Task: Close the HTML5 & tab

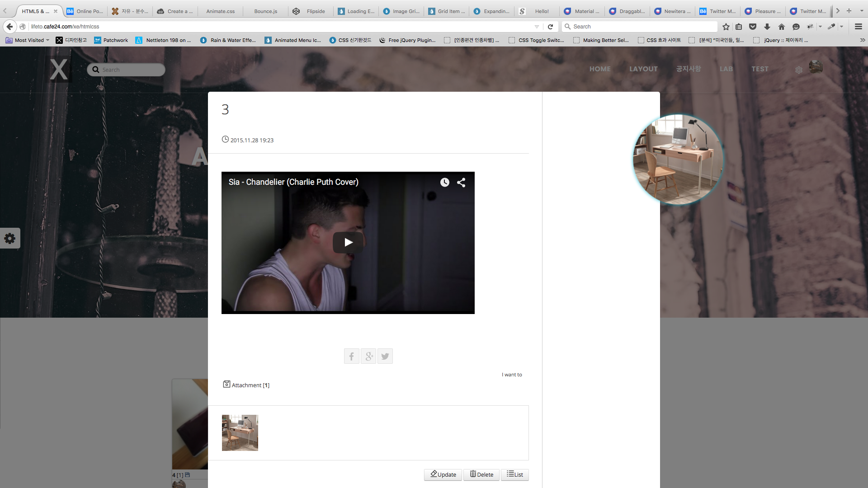Action: (x=56, y=11)
